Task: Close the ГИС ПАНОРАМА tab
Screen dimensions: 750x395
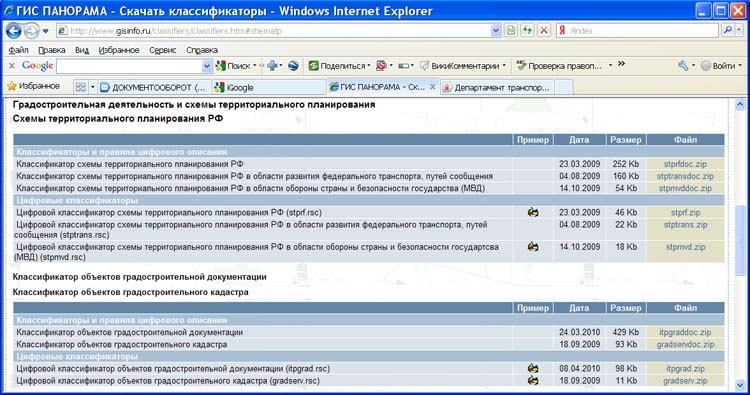Action: pos(432,87)
